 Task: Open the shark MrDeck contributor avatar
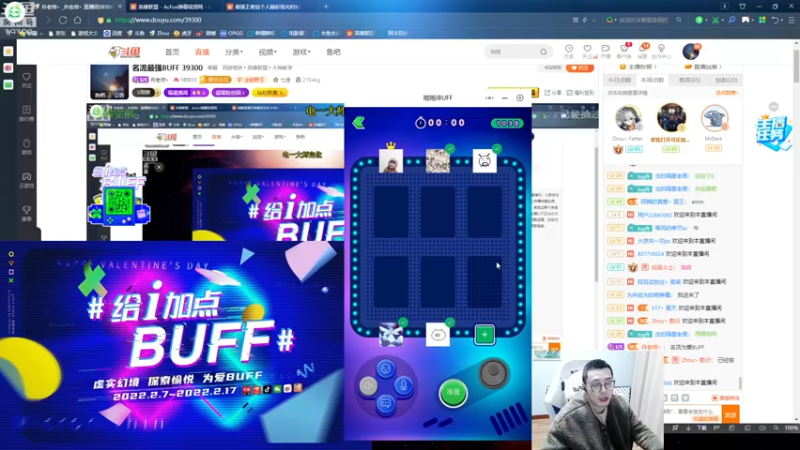pyautogui.click(x=714, y=118)
